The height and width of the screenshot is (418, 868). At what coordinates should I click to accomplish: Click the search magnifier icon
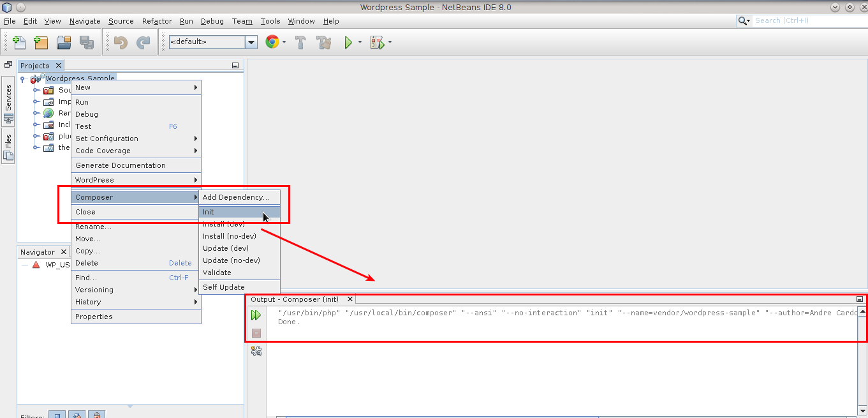743,21
